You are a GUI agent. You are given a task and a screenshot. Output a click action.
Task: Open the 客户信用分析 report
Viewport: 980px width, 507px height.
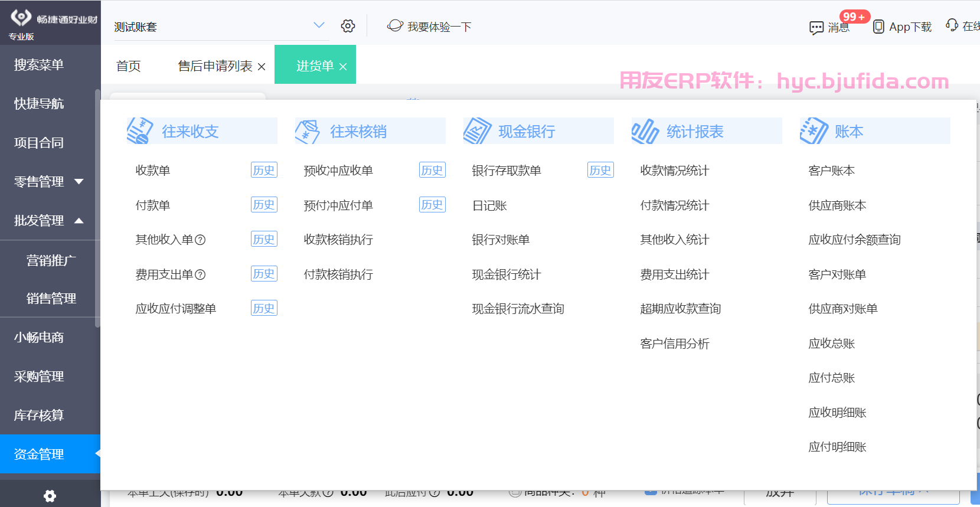tap(675, 344)
